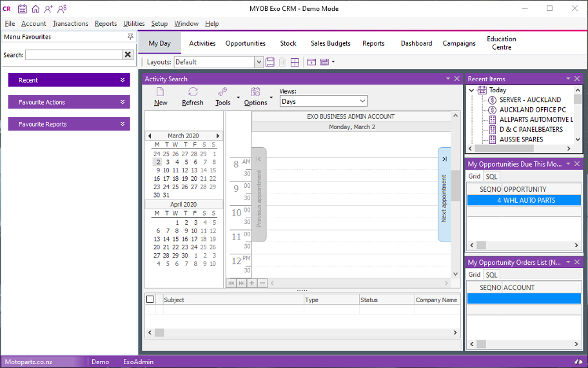Open the Tools button in Activity Search
The height and width of the screenshot is (368, 588).
222,96
